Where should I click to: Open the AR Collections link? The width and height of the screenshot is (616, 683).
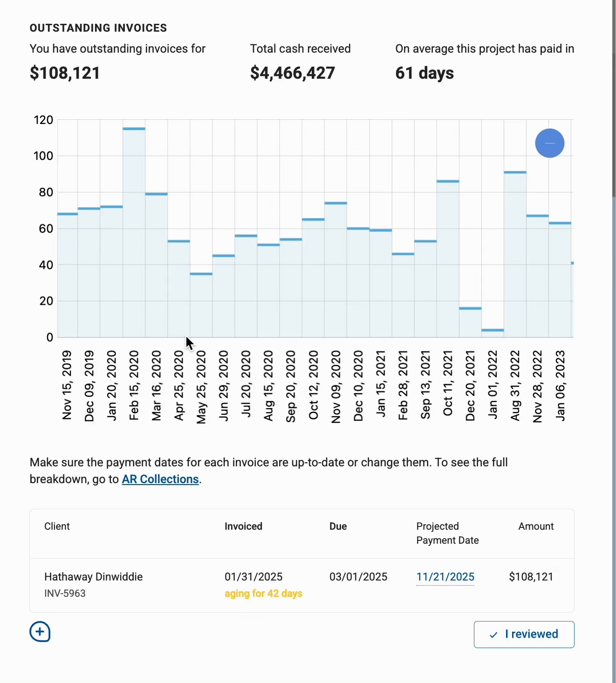point(160,479)
